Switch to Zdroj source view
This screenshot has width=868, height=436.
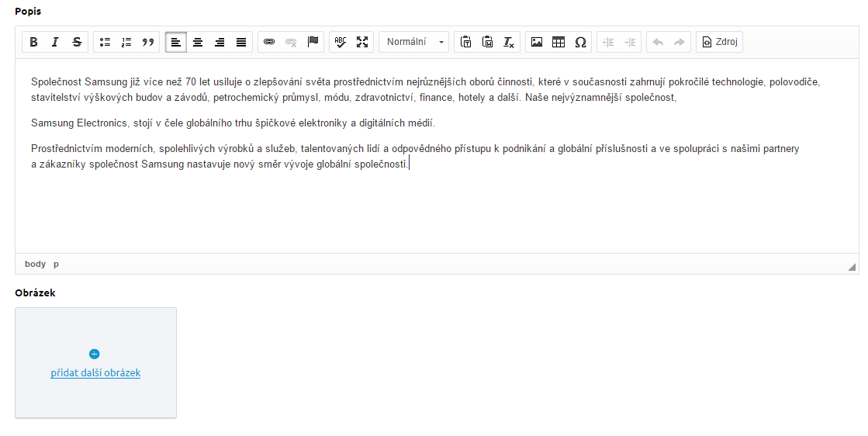[719, 42]
